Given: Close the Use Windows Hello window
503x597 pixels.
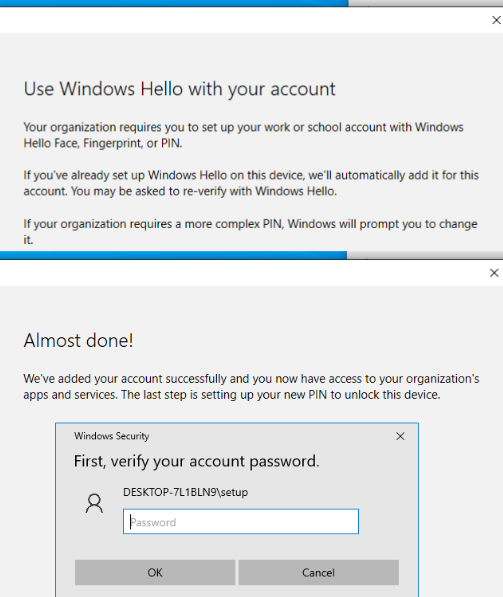Looking at the screenshot, I should point(496,20).
